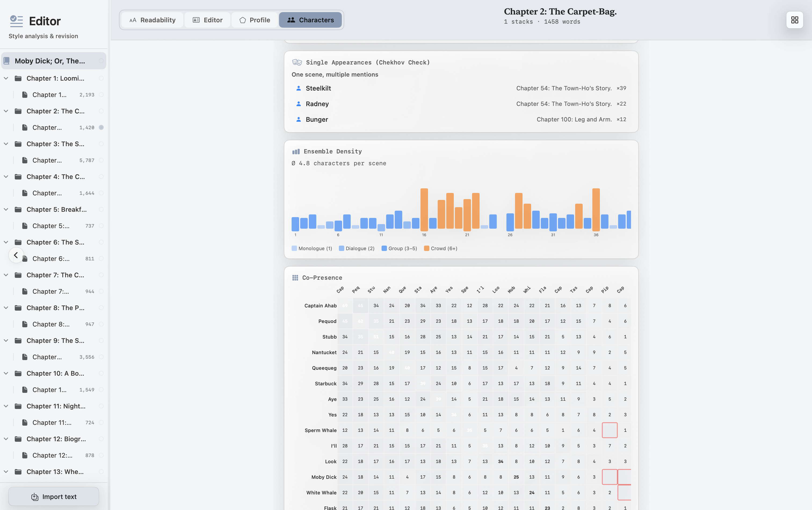This screenshot has width=812, height=510.
Task: Collapse Chapter 10: A Bo... folder chevron
Action: coord(6,373)
